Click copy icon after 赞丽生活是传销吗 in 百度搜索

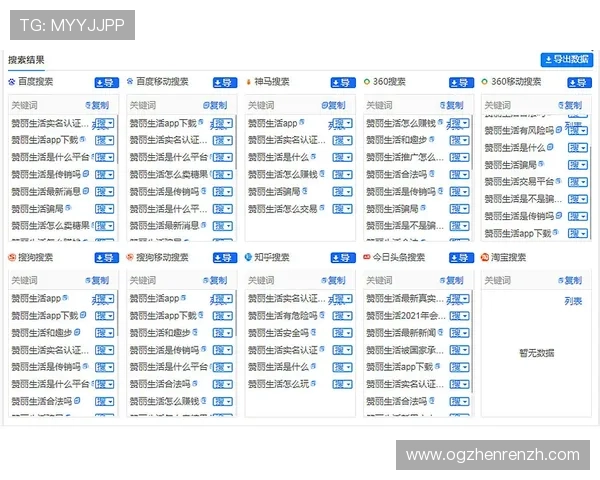[x=86, y=174]
